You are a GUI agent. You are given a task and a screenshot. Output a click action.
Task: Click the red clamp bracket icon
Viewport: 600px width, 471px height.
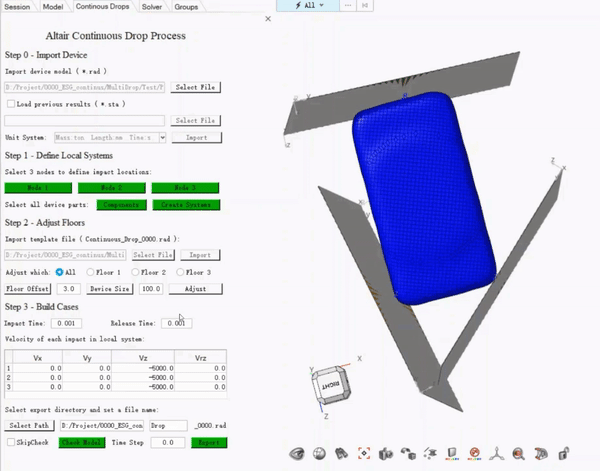coord(541,454)
